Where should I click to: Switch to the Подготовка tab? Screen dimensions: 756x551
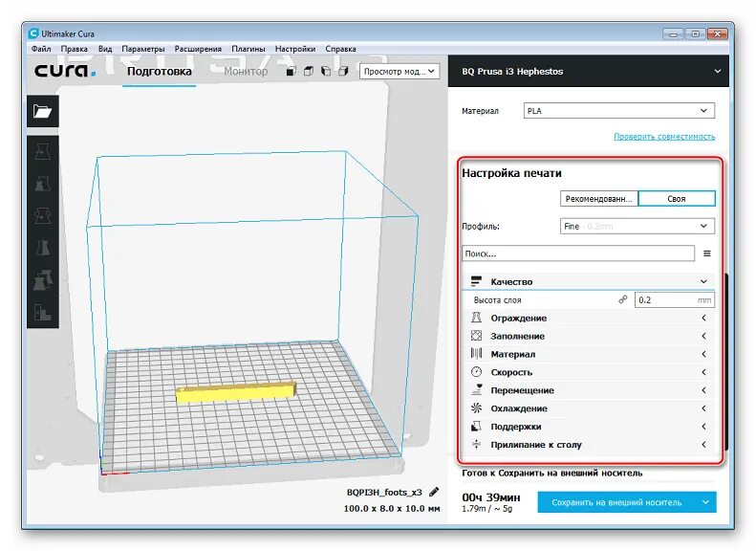coord(159,72)
